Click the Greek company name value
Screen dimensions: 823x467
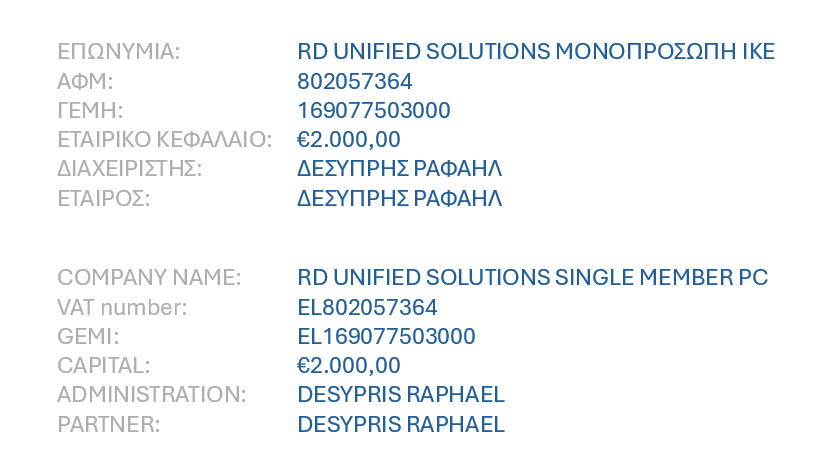tap(536, 52)
